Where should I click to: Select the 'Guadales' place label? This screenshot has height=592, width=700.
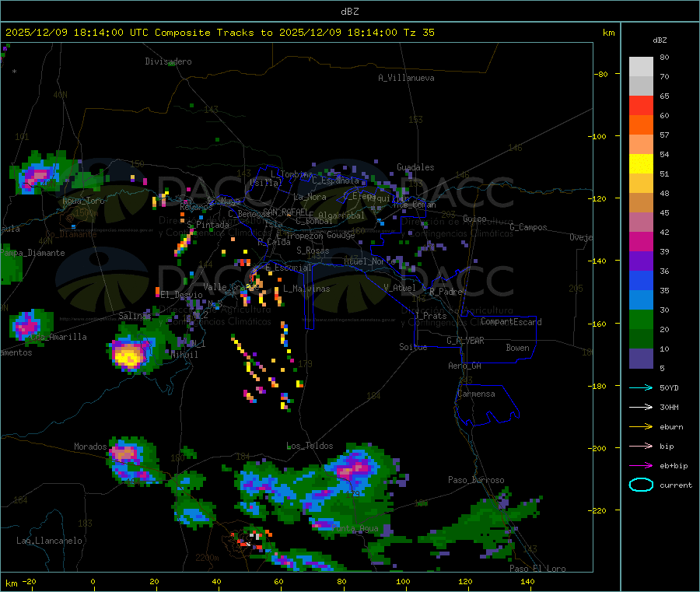click(x=415, y=167)
